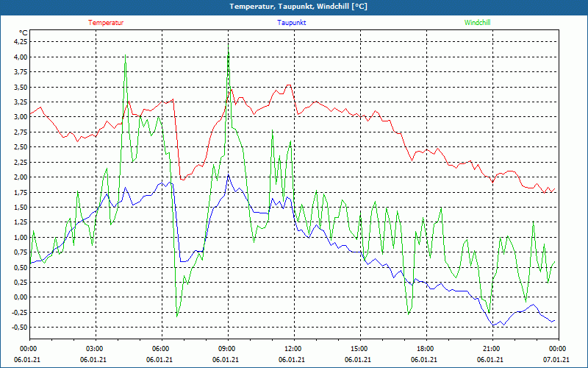Click the Windchill low point after 06:00
This screenshot has height=368, width=588.
[x=177, y=316]
